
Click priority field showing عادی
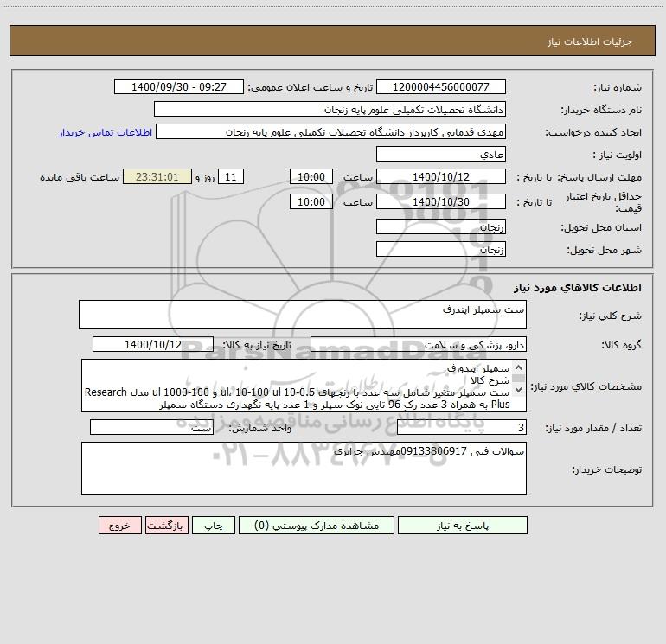[441, 154]
